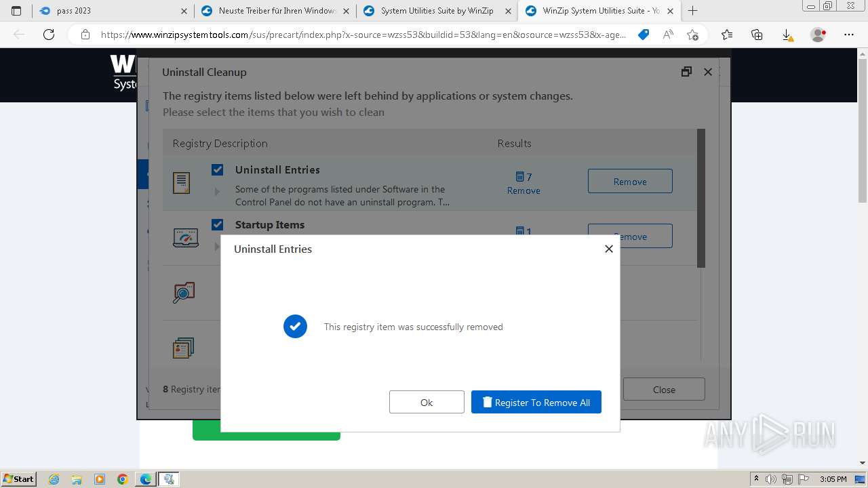Open the tab actions menu
This screenshot has height=488, width=868.
(16, 11)
